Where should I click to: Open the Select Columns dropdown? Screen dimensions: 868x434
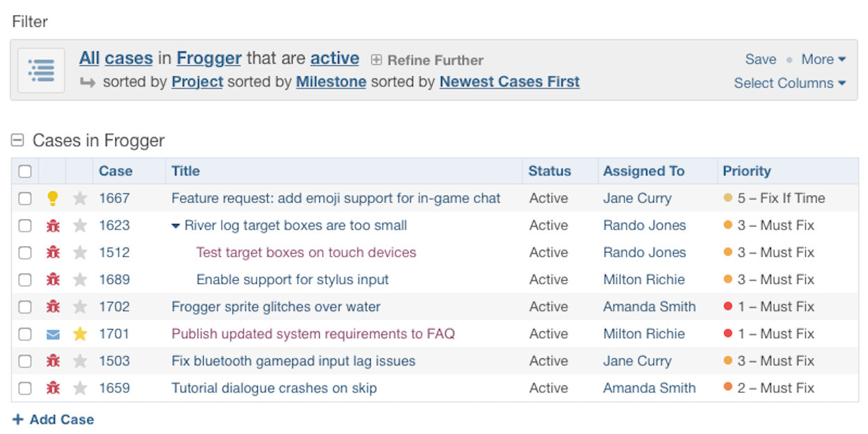click(x=790, y=83)
